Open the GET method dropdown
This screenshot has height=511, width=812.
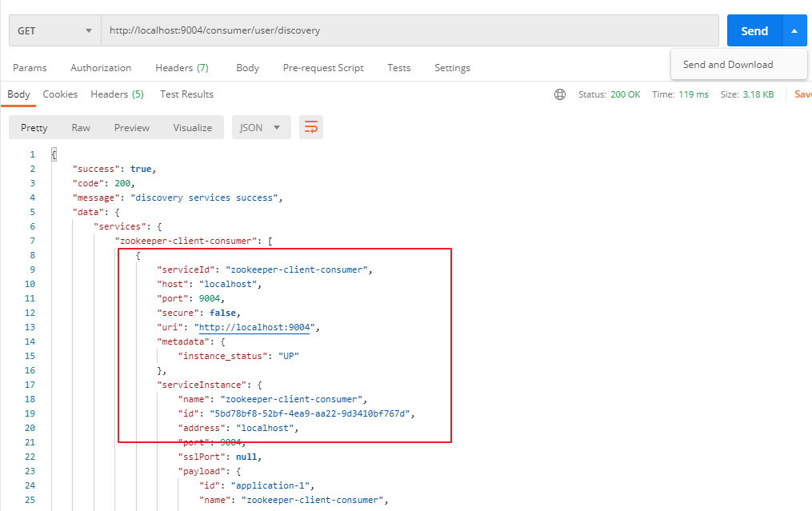[x=55, y=30]
